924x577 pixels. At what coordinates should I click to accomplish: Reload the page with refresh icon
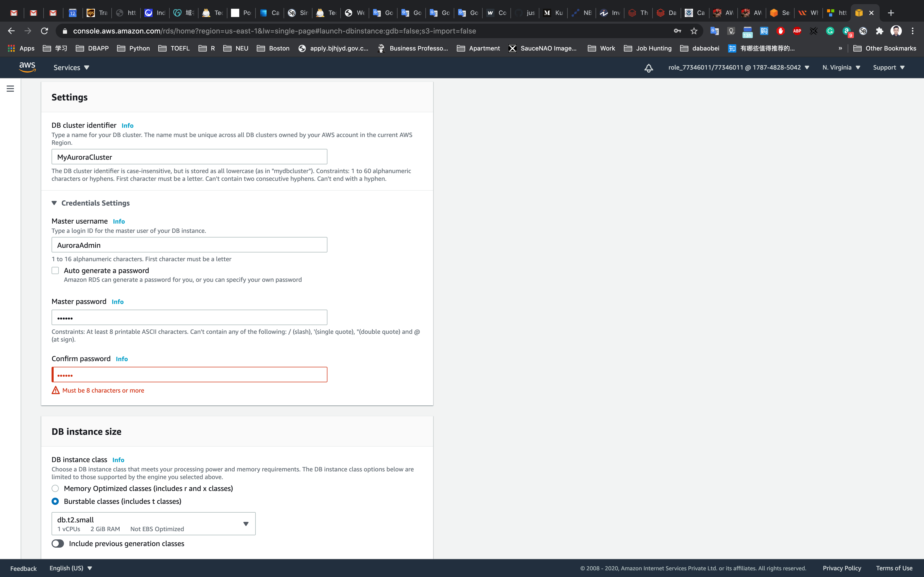tap(44, 31)
